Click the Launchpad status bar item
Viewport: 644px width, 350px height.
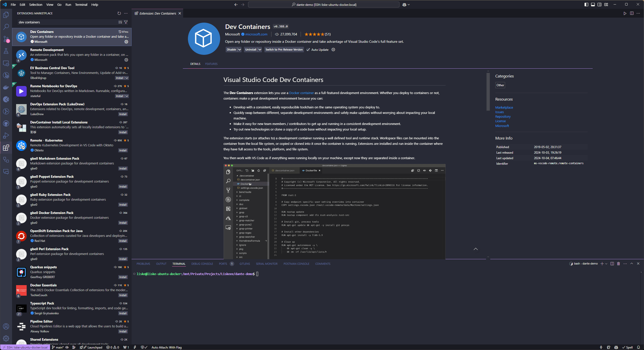(91, 347)
